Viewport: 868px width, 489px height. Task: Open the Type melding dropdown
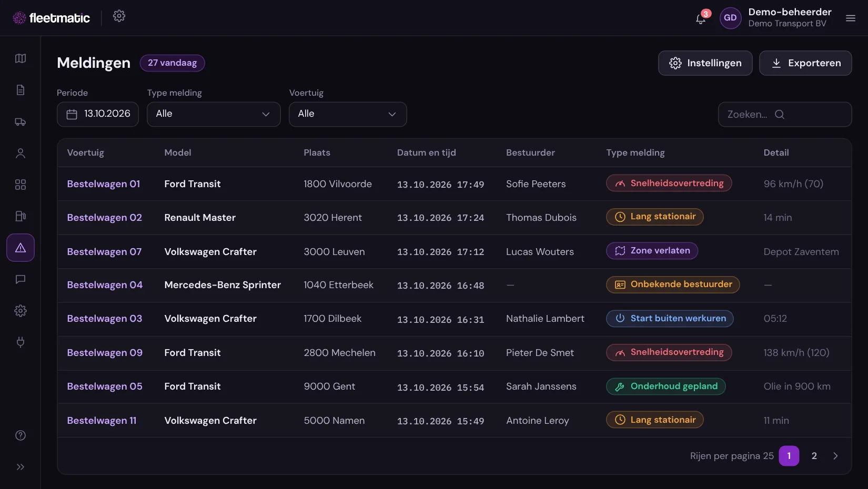coord(214,114)
